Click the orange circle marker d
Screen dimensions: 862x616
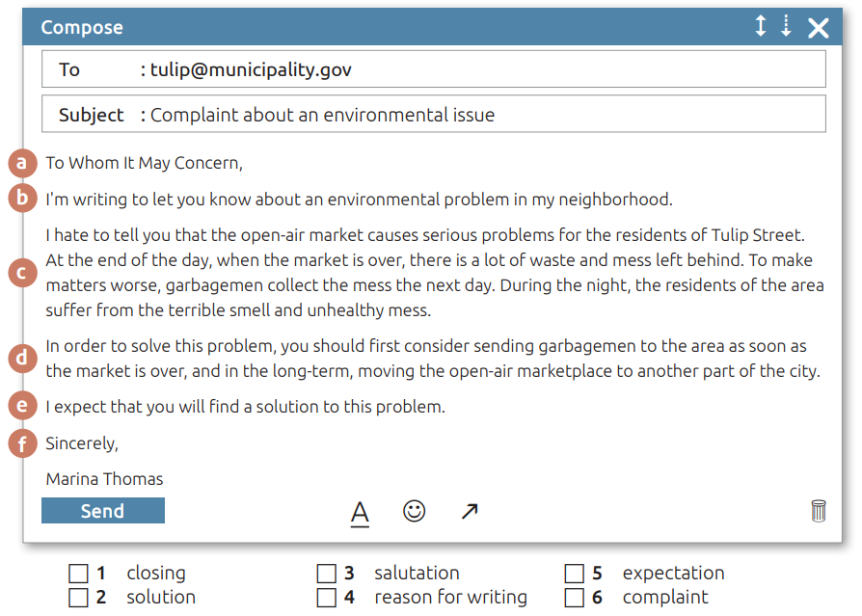23,359
